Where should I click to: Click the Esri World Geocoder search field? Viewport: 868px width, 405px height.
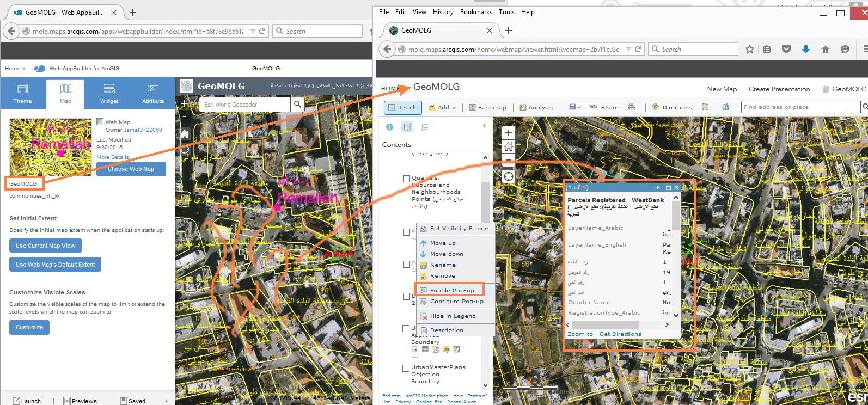pos(244,104)
